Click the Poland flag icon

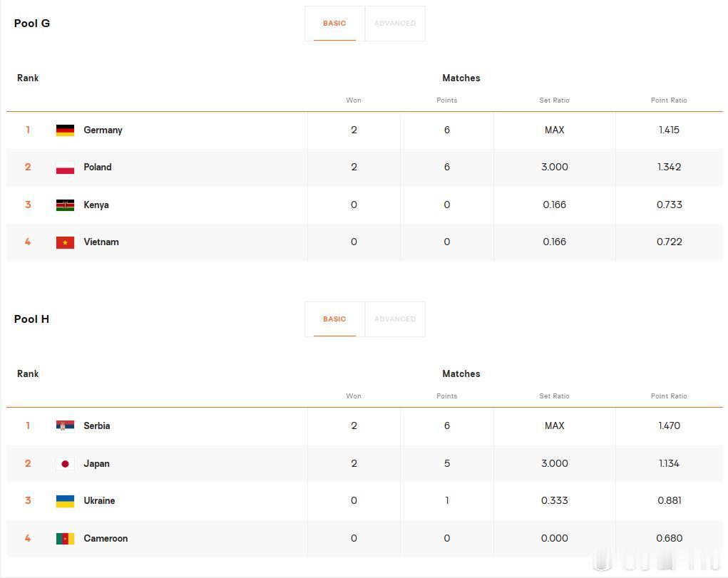point(65,167)
